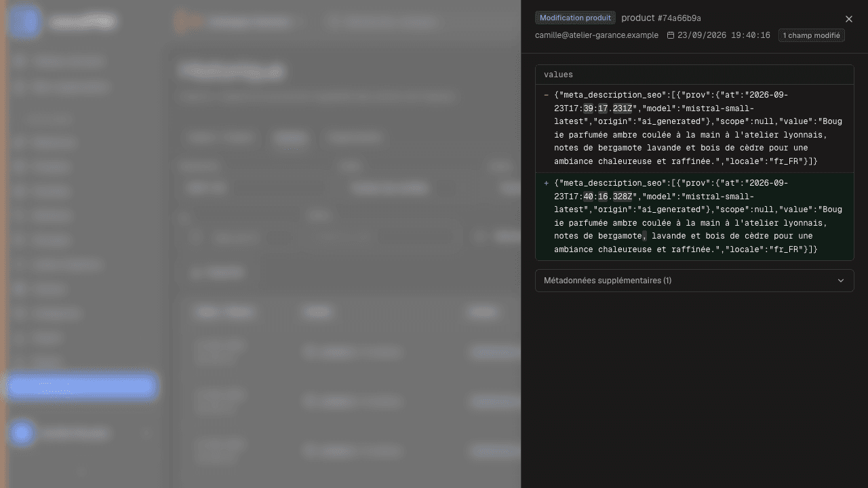Click the blurred user avatar in sidebar
This screenshot has height=488, width=868.
[22, 433]
